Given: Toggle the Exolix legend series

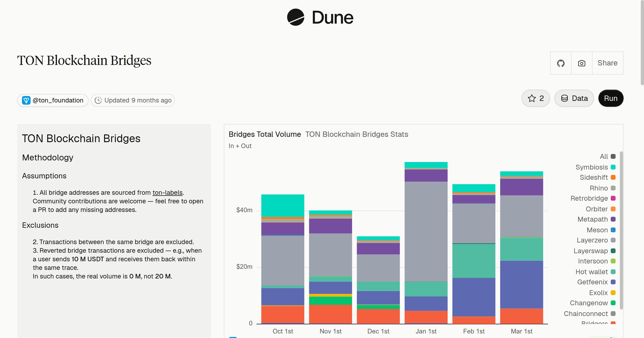Looking at the screenshot, I should point(602,293).
